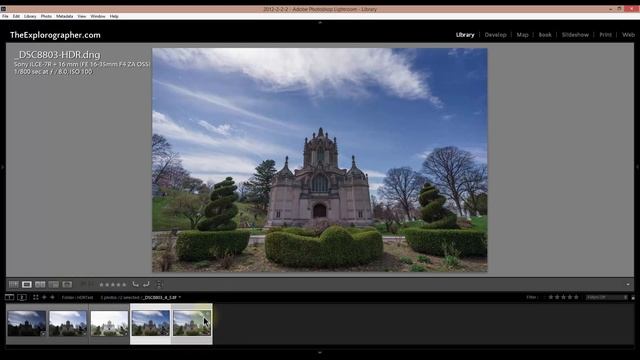Rotate photo clockwise
640x360 pixels.
146,284
